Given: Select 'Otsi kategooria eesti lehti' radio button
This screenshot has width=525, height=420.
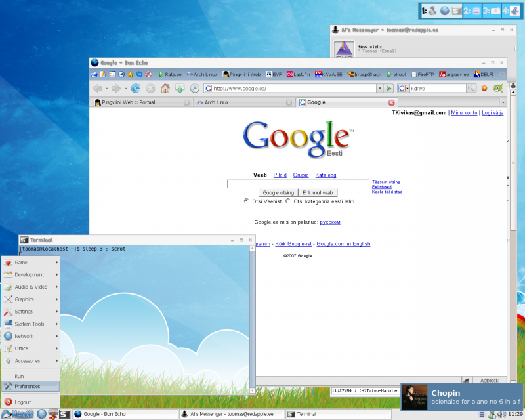Looking at the screenshot, I should (x=288, y=201).
